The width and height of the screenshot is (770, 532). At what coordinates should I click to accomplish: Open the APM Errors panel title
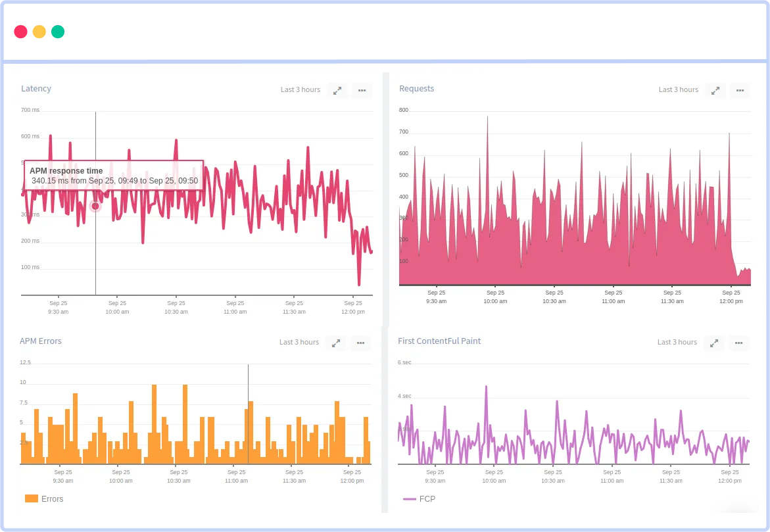41,341
